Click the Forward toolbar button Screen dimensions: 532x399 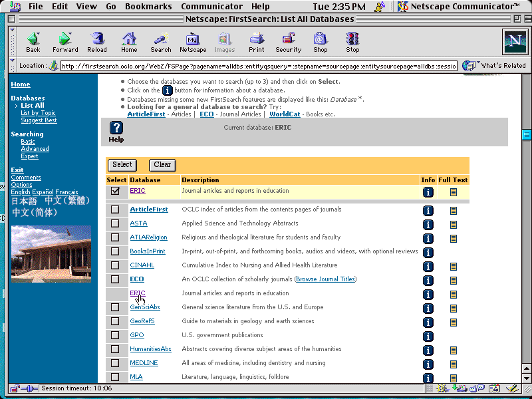65,43
